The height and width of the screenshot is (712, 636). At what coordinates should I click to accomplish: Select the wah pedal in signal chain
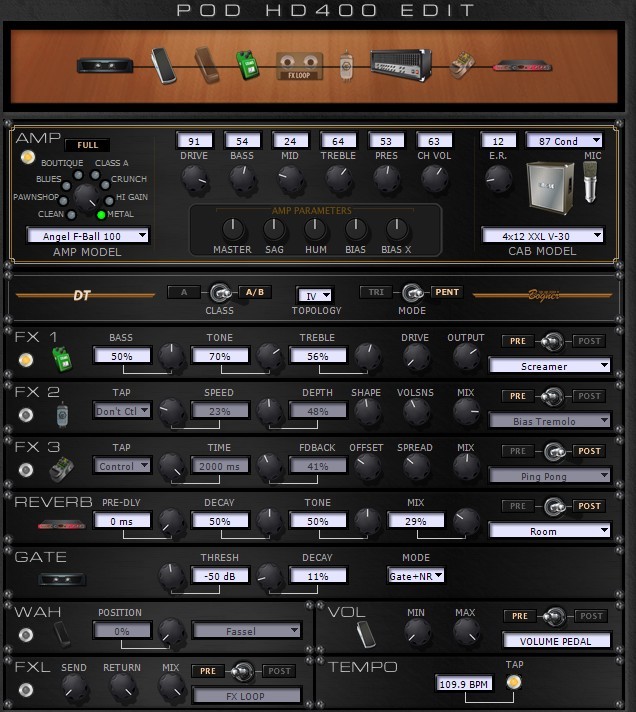pyautogui.click(x=207, y=65)
